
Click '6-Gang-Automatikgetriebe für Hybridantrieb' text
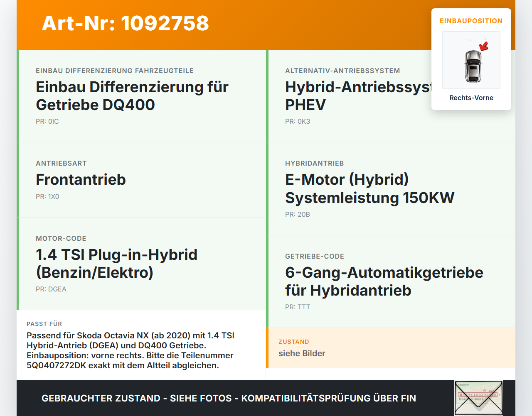384,281
